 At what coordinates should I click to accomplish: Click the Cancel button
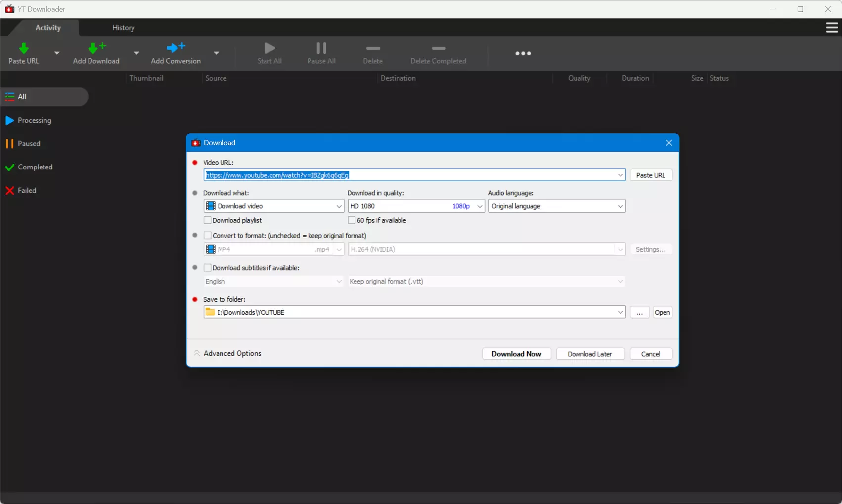[651, 354]
